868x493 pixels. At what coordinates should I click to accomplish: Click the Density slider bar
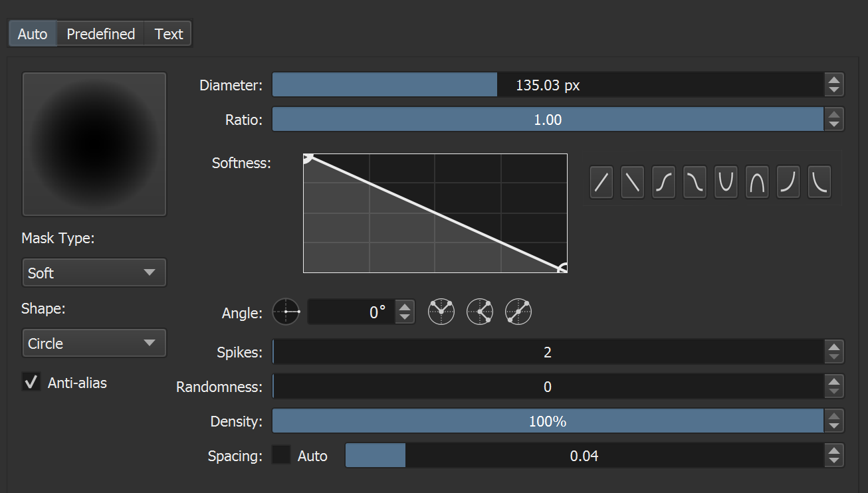[x=548, y=421]
